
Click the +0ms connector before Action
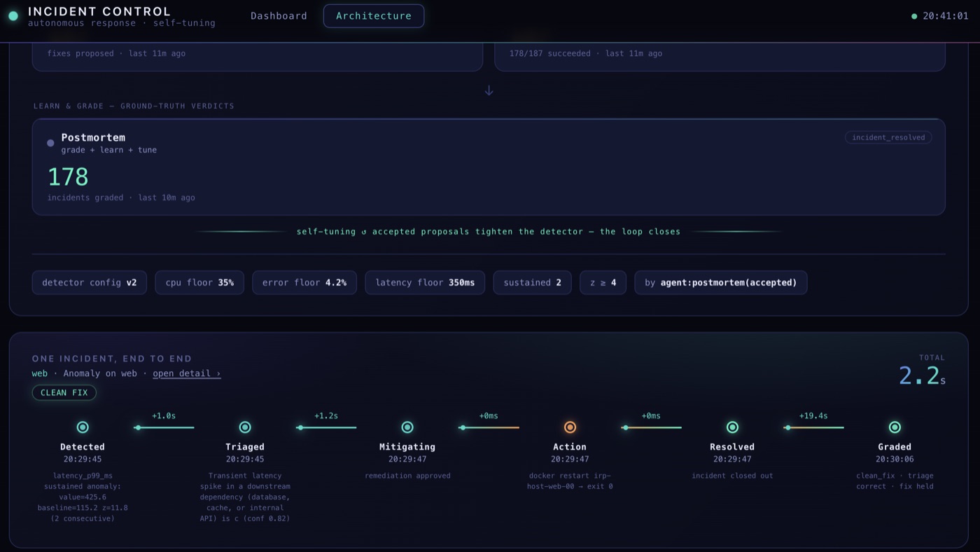click(x=489, y=427)
